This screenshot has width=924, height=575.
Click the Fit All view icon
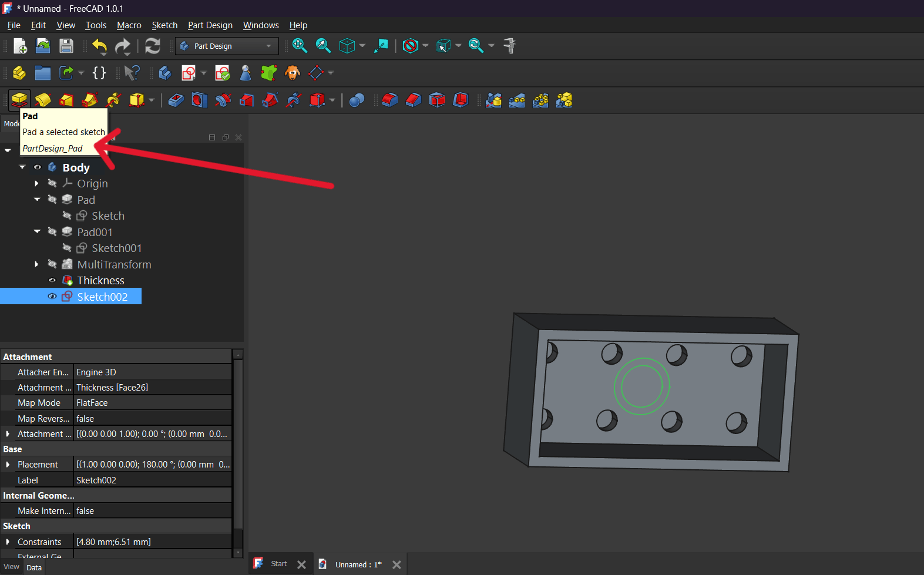[300, 46]
